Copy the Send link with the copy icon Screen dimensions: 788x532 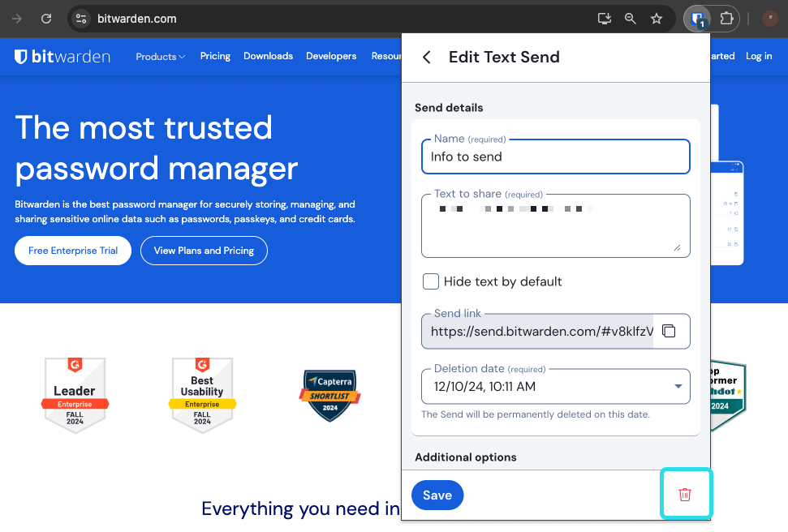[669, 331]
